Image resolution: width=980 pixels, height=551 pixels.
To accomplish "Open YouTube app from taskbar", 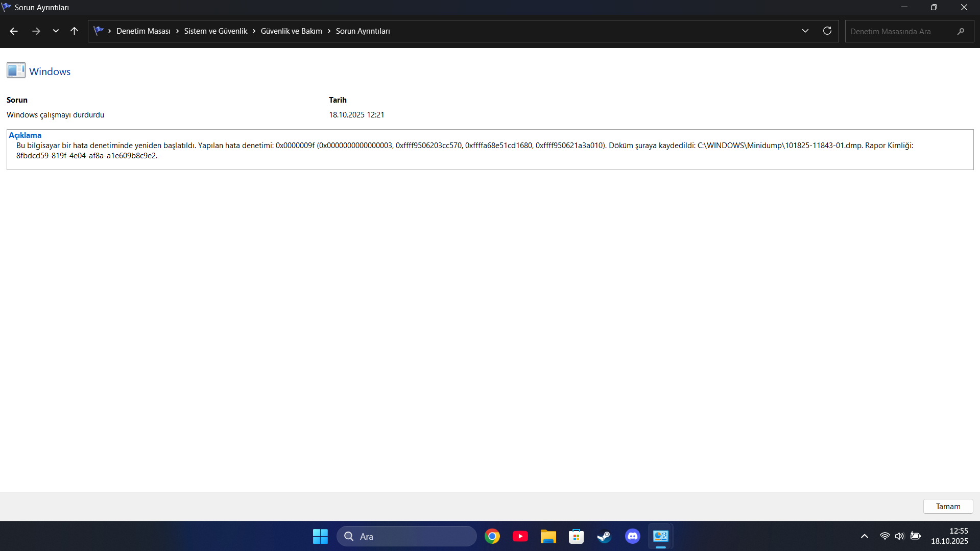I will point(520,536).
